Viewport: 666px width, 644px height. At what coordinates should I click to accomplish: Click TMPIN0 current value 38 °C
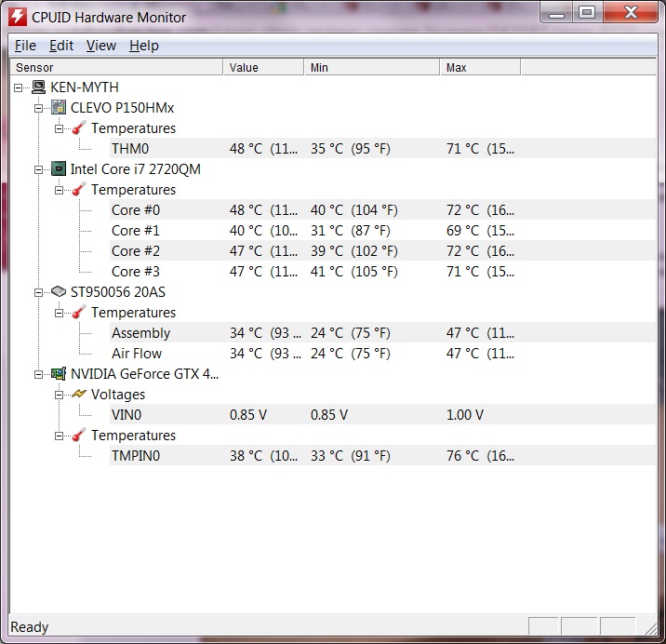coord(264,455)
